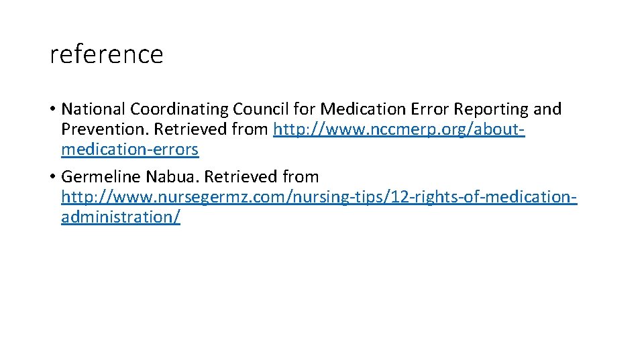The height and width of the screenshot is (362, 644).
Task: Click 'nursing-tips' segment of the URL
Action: pyautogui.click(x=337, y=197)
